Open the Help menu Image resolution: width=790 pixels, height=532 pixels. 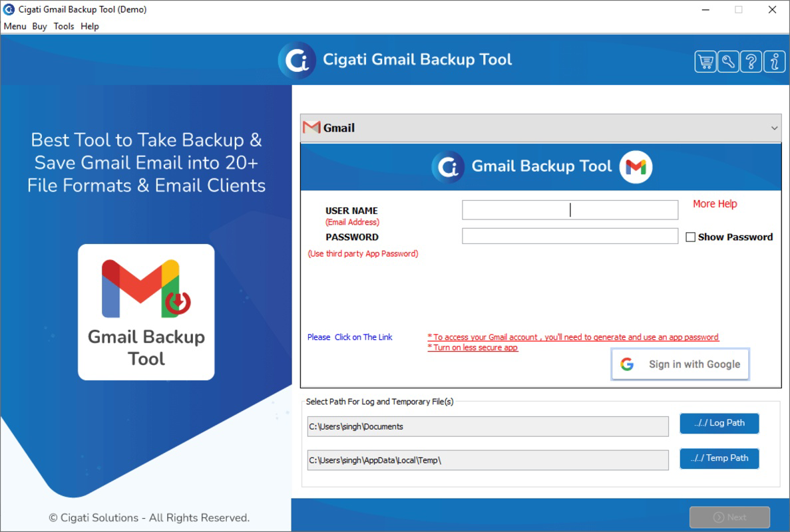coord(89,27)
